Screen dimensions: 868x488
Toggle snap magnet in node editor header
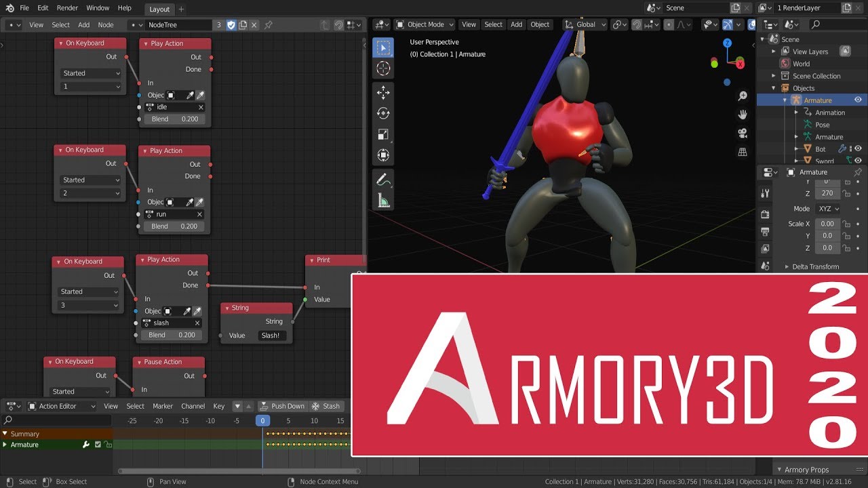[x=339, y=24]
